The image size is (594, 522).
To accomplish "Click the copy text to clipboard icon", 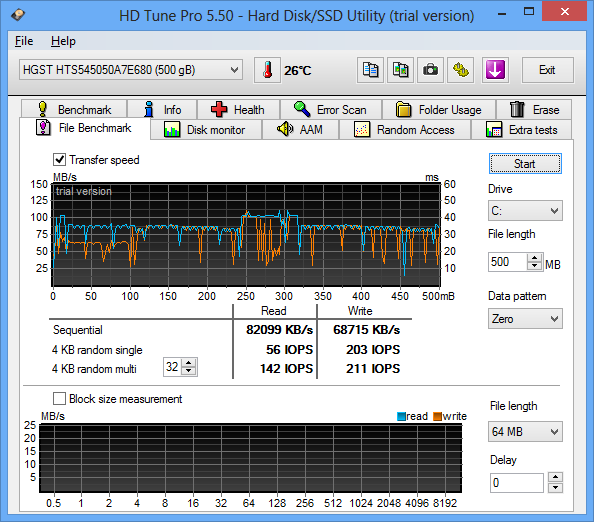I will point(370,70).
